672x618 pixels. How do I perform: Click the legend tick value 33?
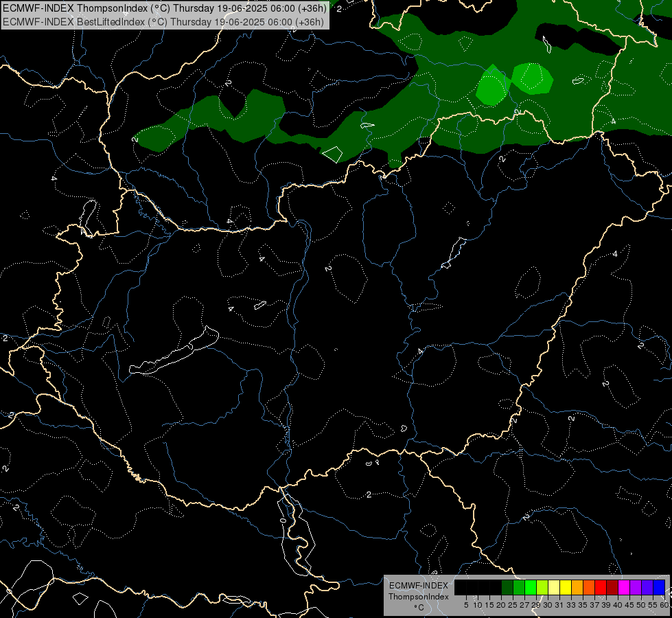coord(571,605)
